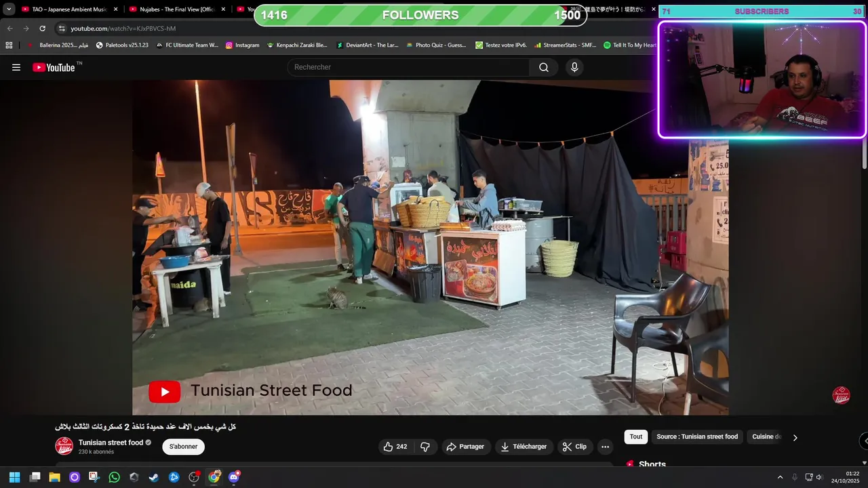Image resolution: width=868 pixels, height=488 pixels.
Task: Click the 230 k abonnés text
Action: (96, 452)
